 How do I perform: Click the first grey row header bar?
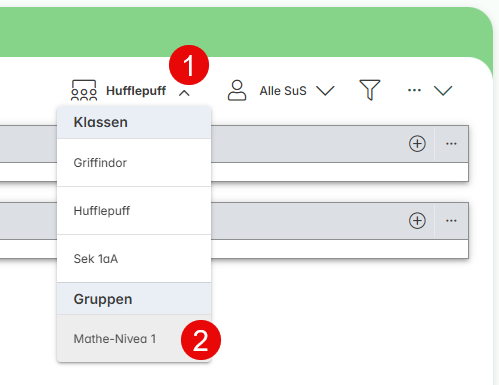pos(234,144)
